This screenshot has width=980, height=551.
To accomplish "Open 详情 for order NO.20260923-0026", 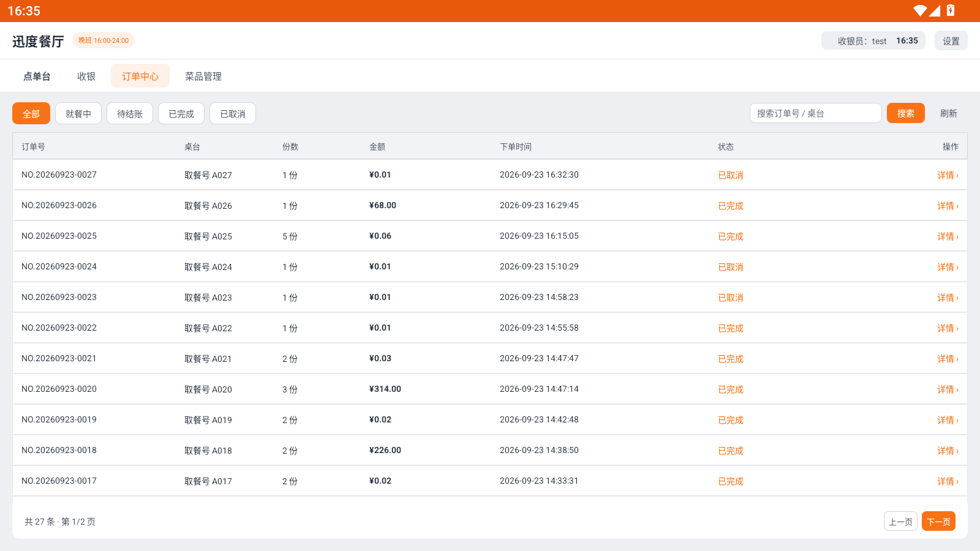I will click(948, 206).
